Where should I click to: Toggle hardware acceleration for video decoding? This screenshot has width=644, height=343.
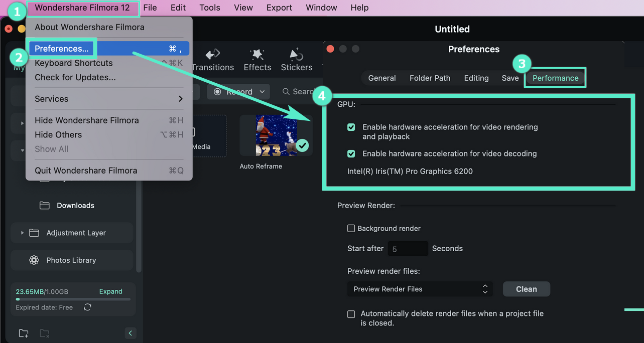pyautogui.click(x=351, y=154)
